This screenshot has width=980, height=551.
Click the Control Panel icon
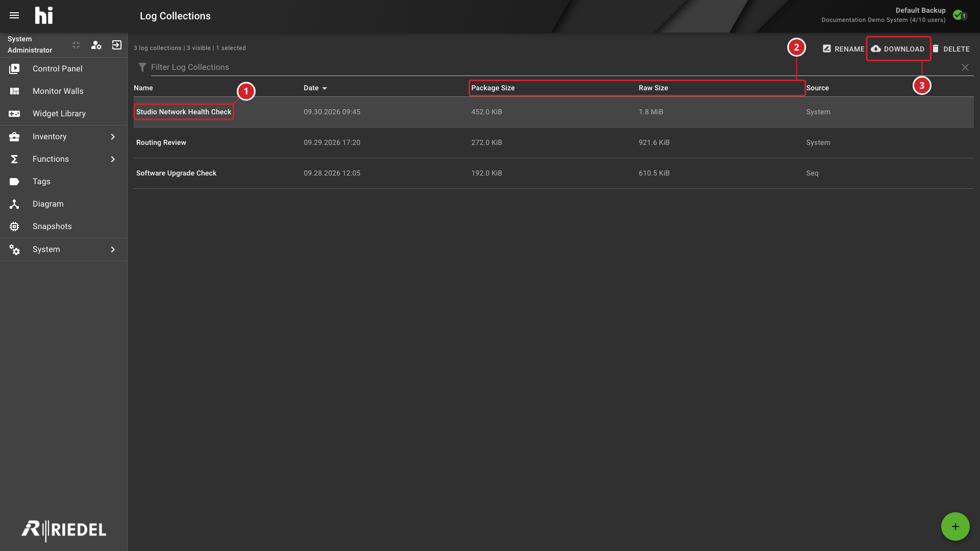point(14,68)
